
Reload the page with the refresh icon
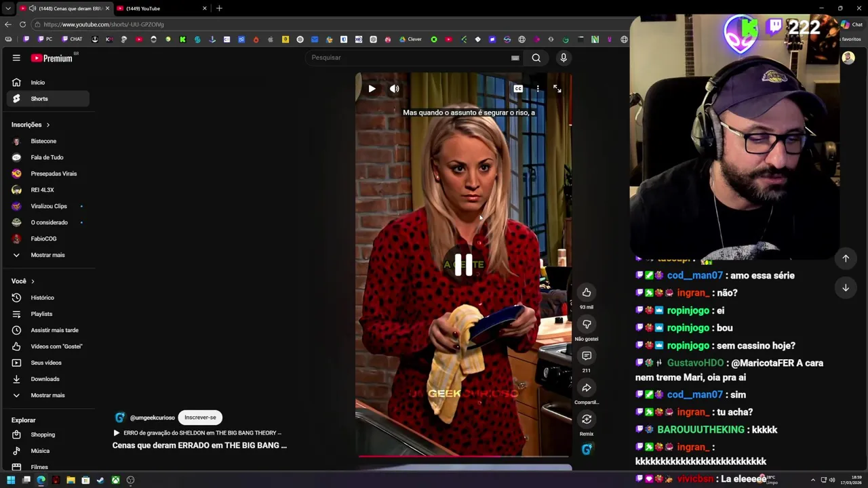pyautogui.click(x=22, y=24)
